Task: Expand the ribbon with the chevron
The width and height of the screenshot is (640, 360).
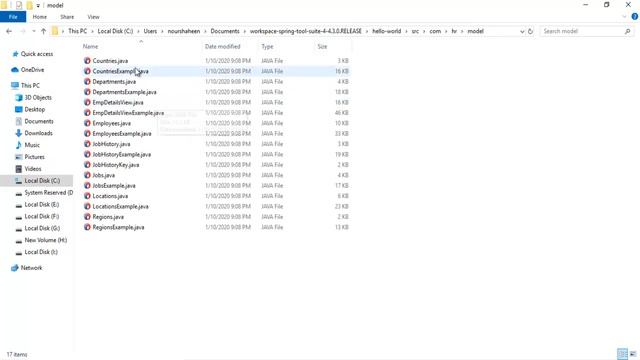Action: tap(624, 17)
